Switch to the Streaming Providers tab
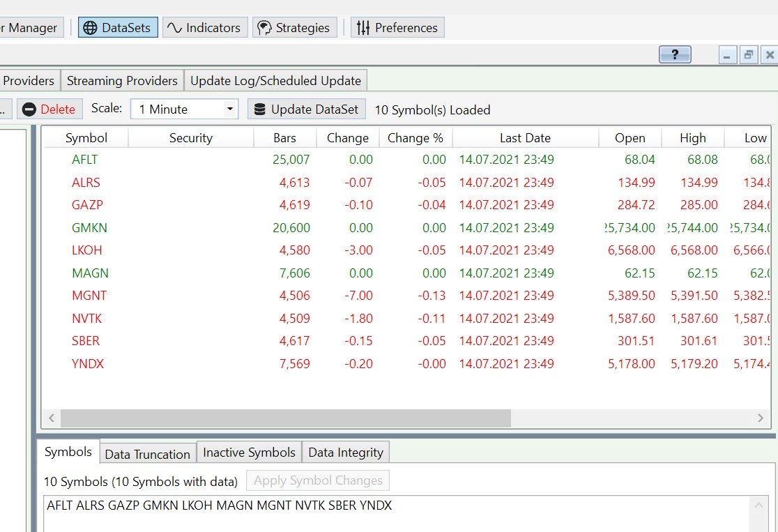This screenshot has height=532, width=778. coord(122,81)
